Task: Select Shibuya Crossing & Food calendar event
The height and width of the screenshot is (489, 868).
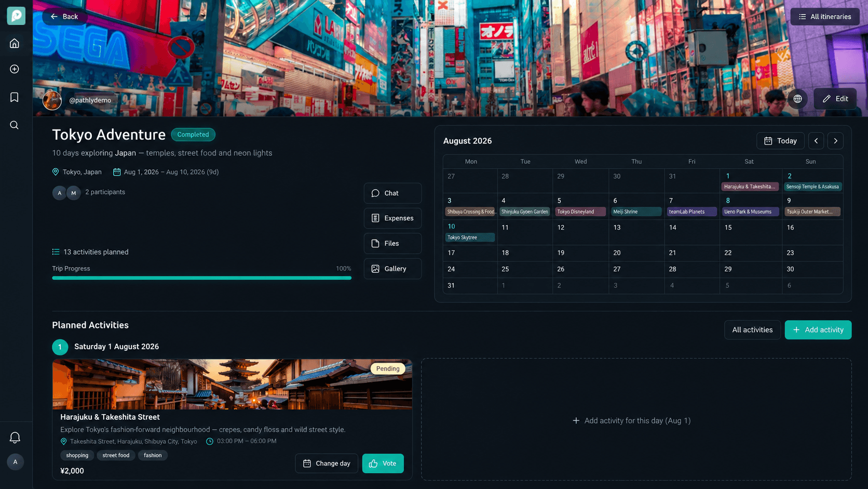Action: point(470,212)
